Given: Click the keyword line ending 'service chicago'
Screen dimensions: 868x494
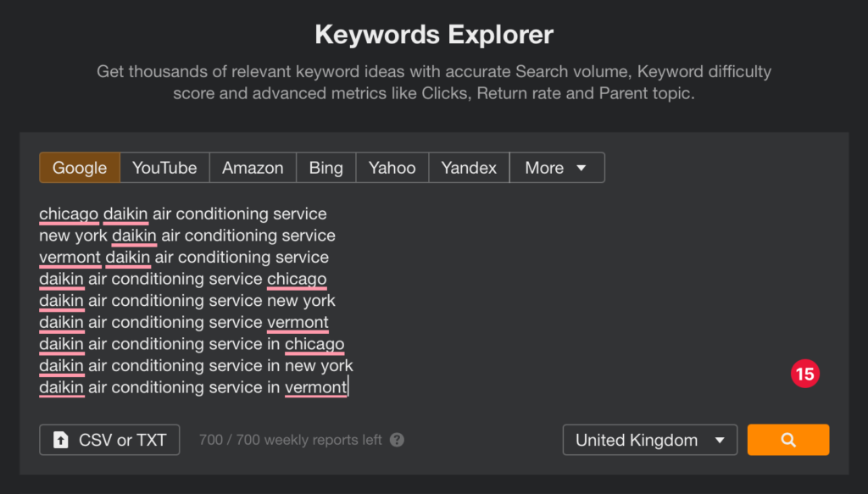Looking at the screenshot, I should tap(183, 279).
